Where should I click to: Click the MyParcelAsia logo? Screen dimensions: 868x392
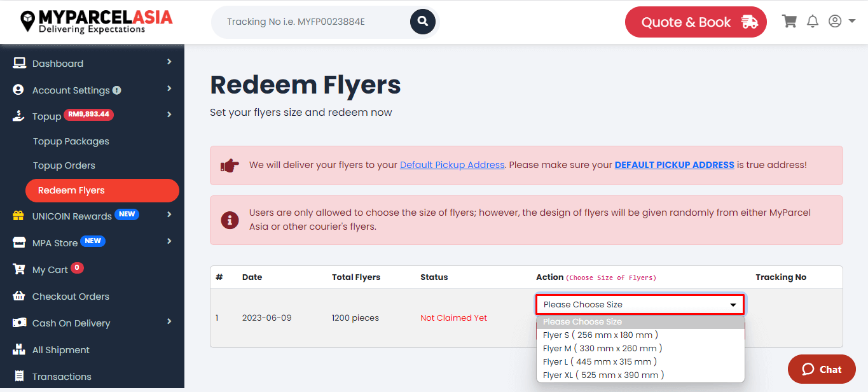click(x=96, y=21)
